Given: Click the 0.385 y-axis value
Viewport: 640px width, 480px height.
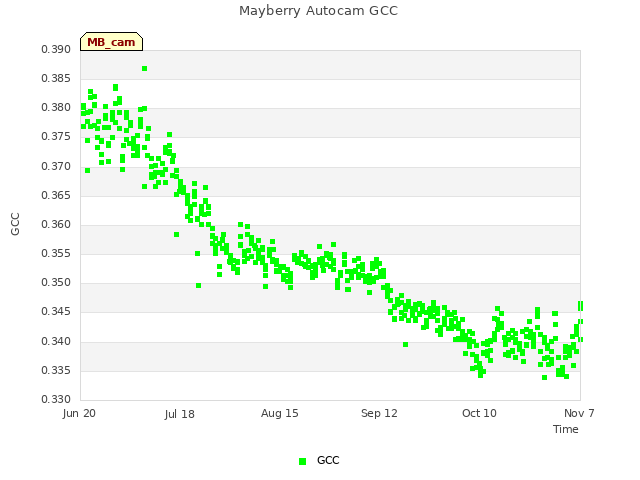Looking at the screenshot, I should [x=56, y=78].
